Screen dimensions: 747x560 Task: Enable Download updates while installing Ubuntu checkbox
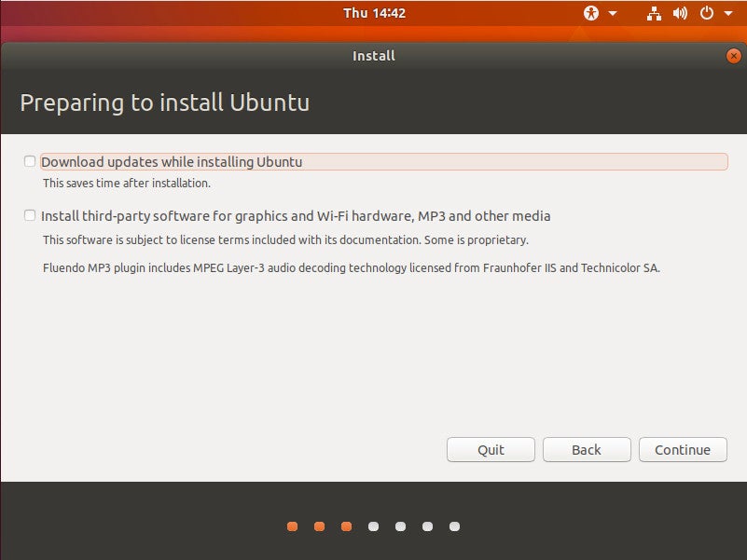[30, 161]
